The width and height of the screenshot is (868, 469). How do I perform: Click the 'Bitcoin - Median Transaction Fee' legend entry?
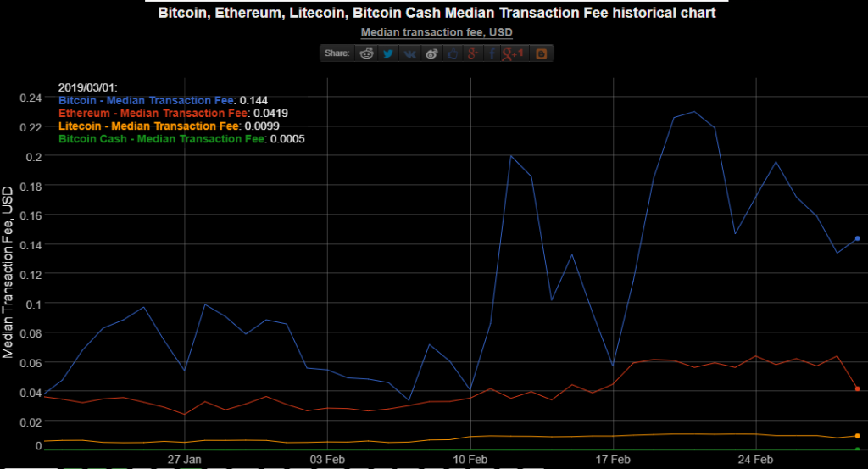[146, 100]
